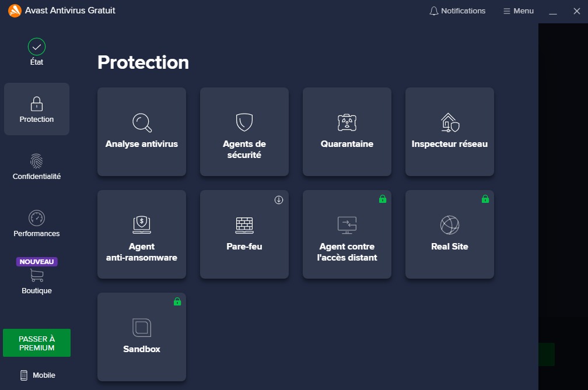Viewport: 588px width, 390px height.
Task: Click the Avast Antivirus Gratuit title
Action: pyautogui.click(x=70, y=10)
